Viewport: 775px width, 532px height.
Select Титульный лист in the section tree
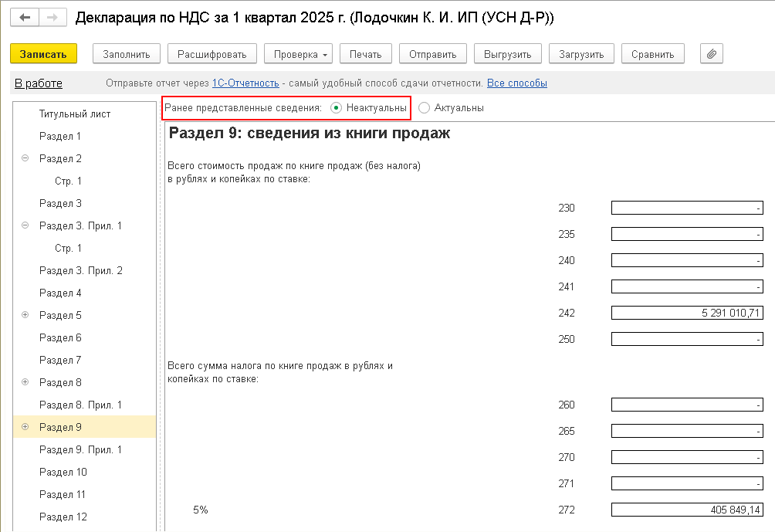pyautogui.click(x=75, y=114)
